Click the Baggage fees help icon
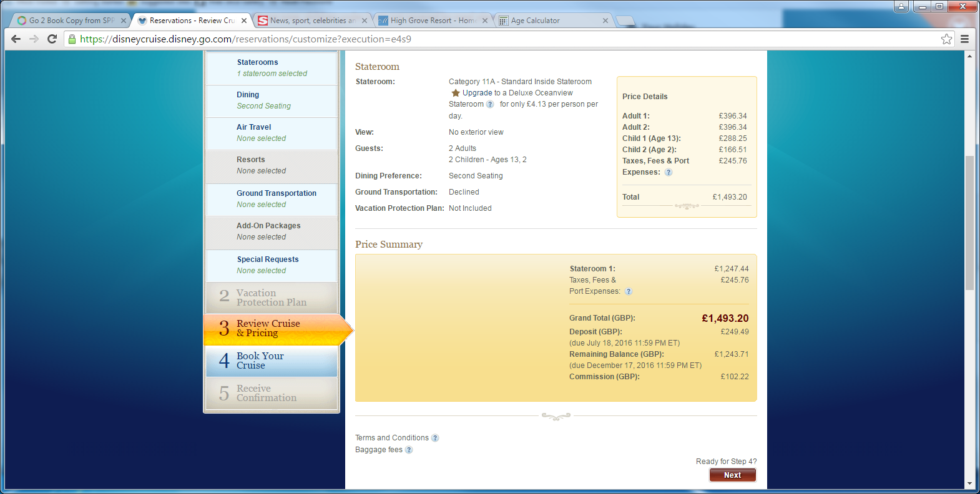This screenshot has height=494, width=980. point(409,450)
